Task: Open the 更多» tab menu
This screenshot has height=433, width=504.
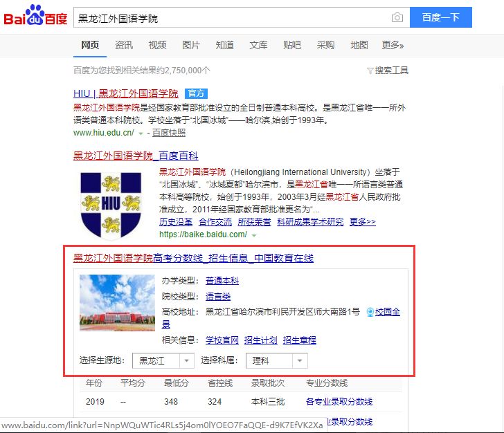Action: click(393, 45)
